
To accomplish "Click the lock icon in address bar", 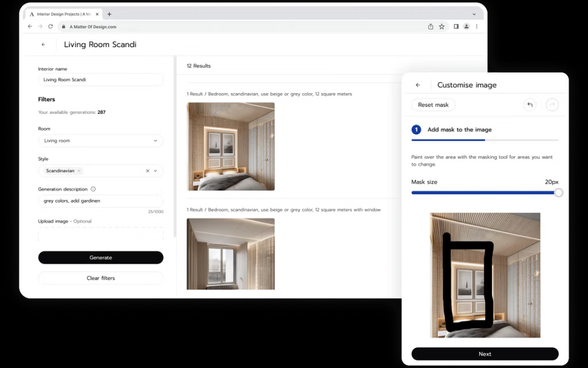I will coord(64,26).
